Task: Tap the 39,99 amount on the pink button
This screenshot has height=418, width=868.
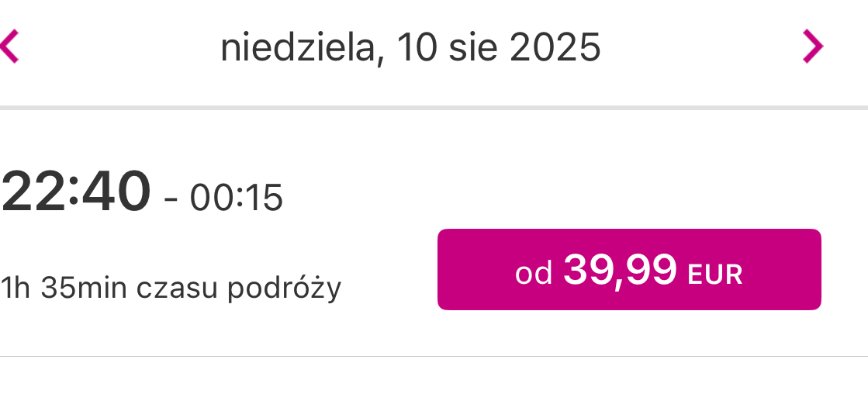Action: pyautogui.click(x=620, y=270)
